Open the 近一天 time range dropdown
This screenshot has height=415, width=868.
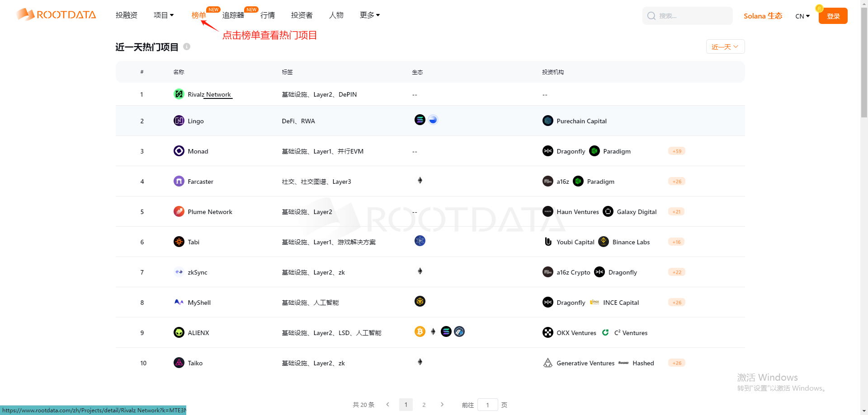tap(725, 47)
